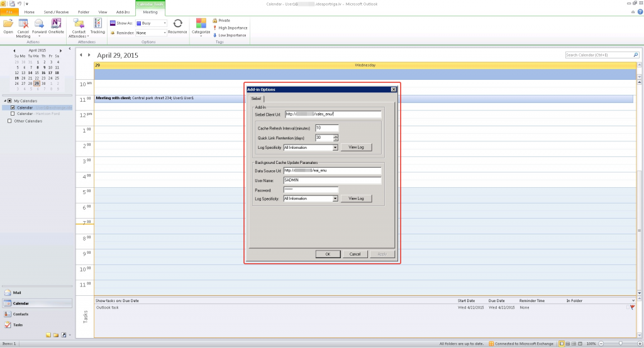Viewport: 644px width, 348px height.
Task: Open Contacts in the navigation pane
Action: (x=37, y=314)
